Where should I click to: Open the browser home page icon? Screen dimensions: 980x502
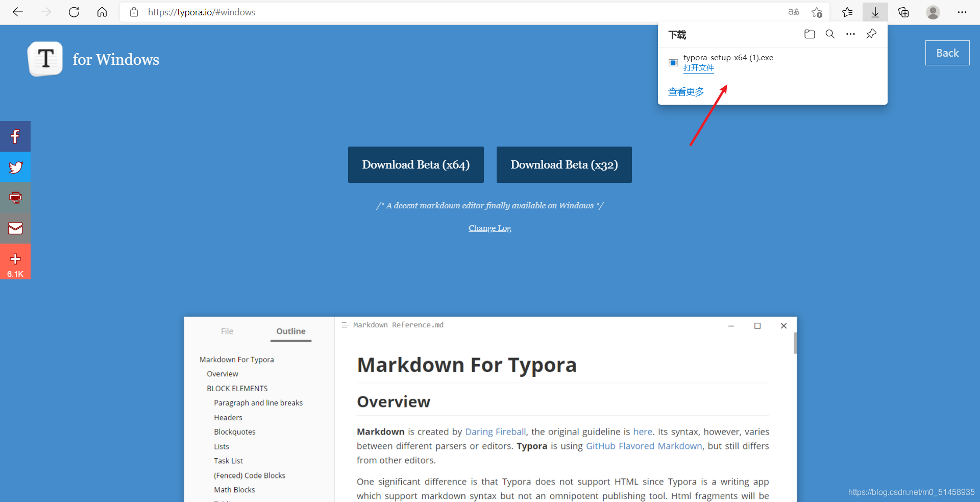pos(102,12)
